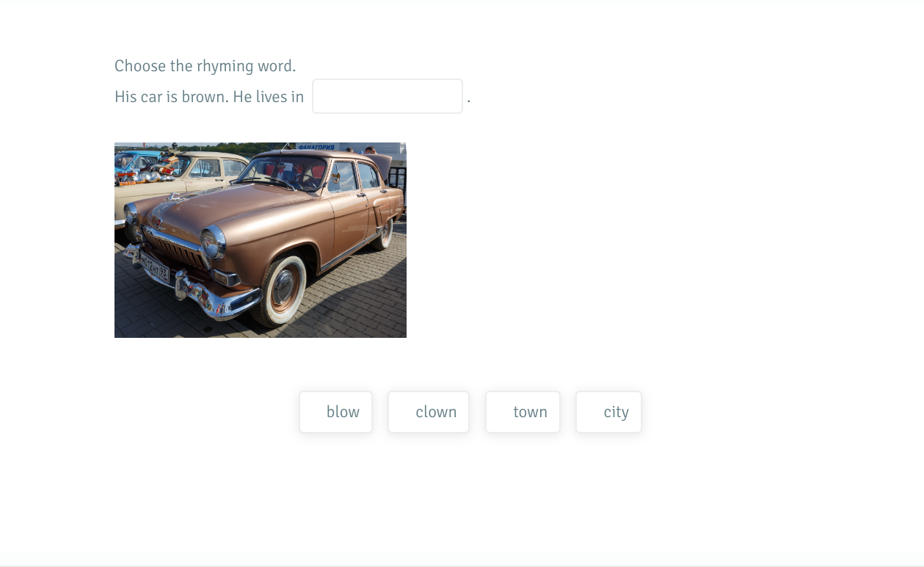This screenshot has width=924, height=567.
Task: Click the empty answer blank in the sentence
Action: 387,95
